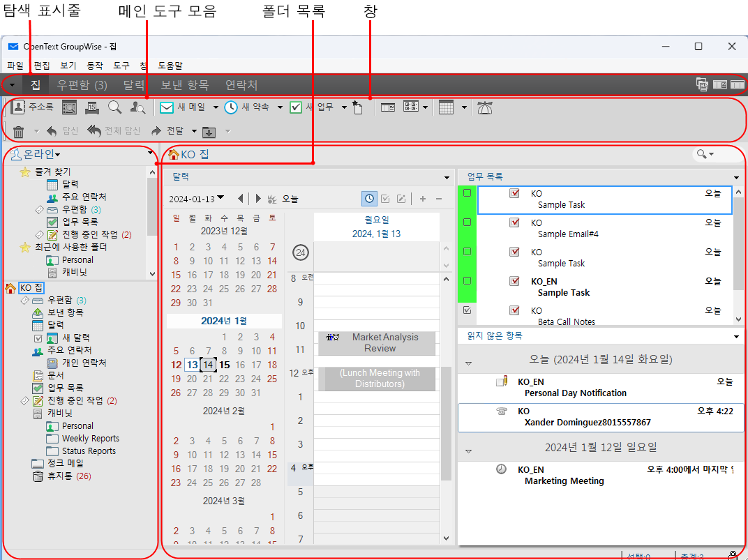
Task: Select January 15 in the 2024년 1월 mini calendar
Action: click(224, 365)
